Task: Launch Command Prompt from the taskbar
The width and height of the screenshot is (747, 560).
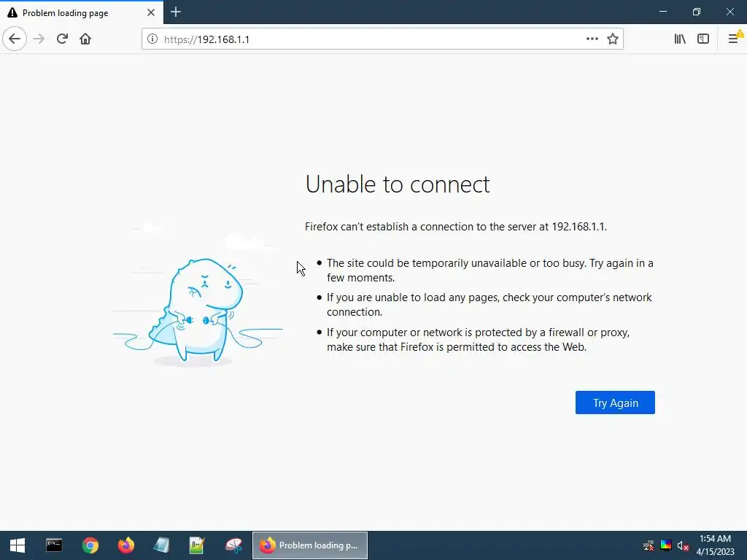Action: coord(54,545)
